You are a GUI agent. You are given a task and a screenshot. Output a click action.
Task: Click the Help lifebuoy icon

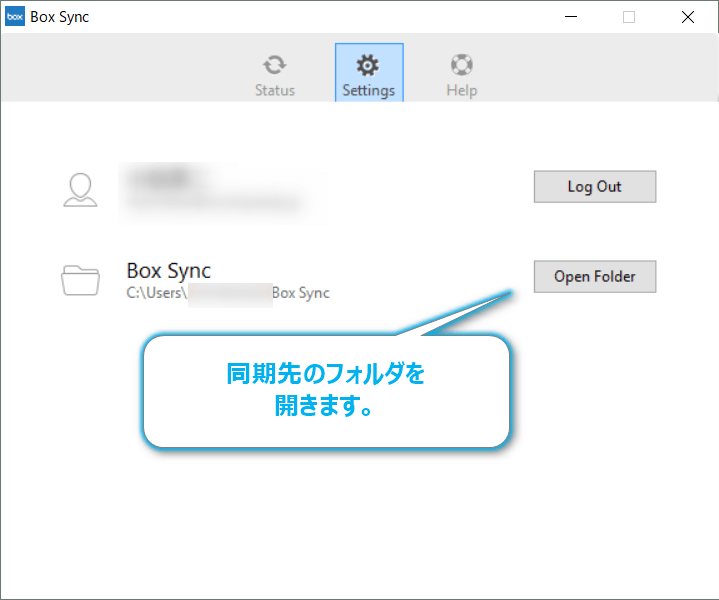tap(461, 65)
